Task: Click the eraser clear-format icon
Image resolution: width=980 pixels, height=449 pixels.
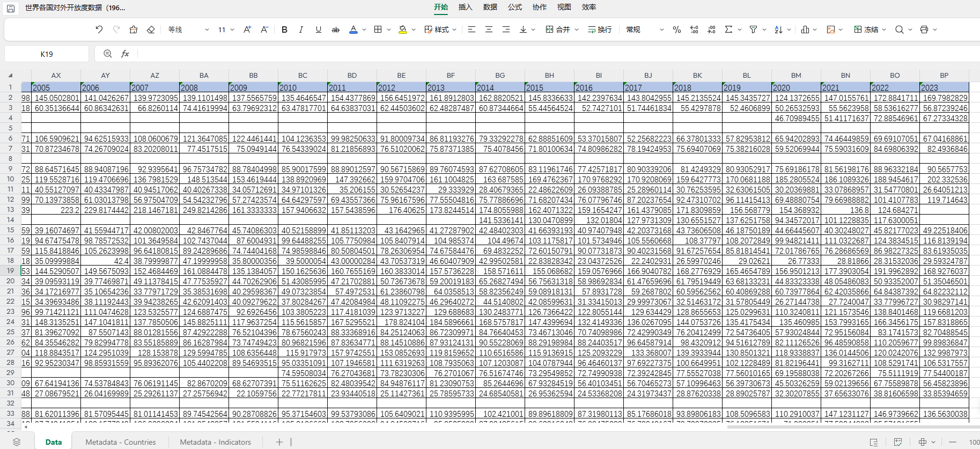Action: tap(151, 30)
